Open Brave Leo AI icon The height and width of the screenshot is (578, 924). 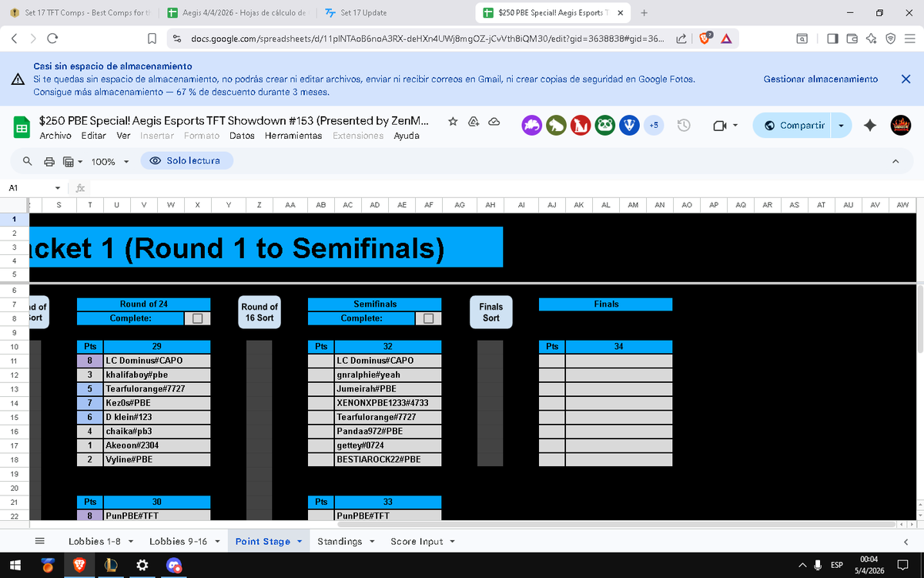click(871, 38)
